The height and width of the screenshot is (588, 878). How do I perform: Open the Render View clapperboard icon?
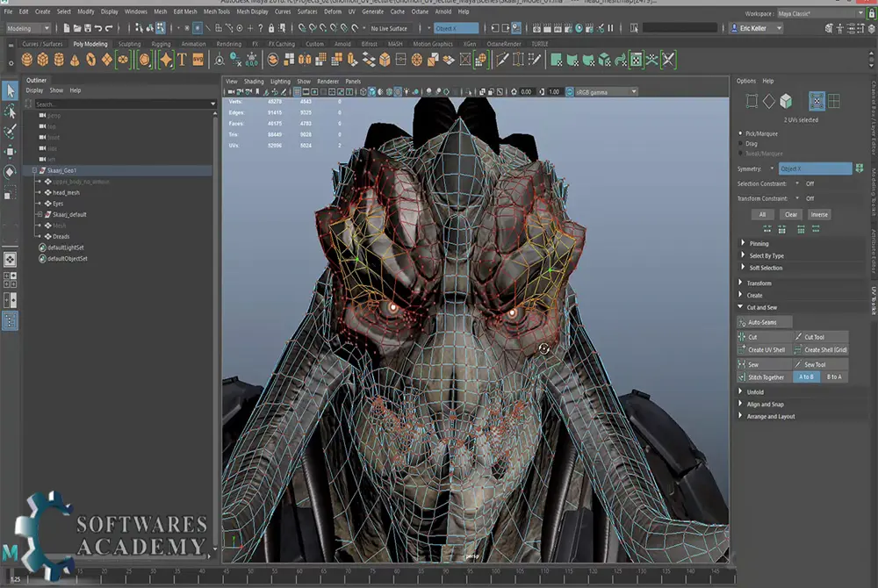point(536,28)
